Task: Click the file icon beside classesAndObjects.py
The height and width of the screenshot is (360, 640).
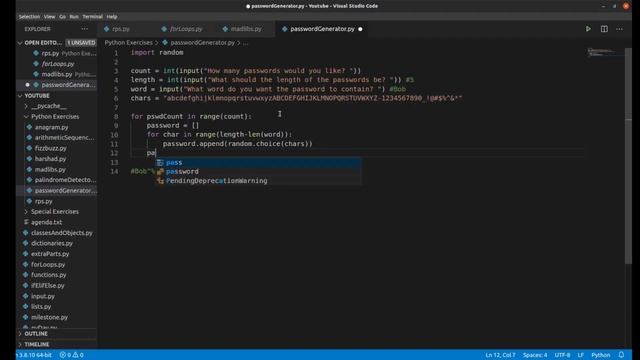Action: (26, 233)
